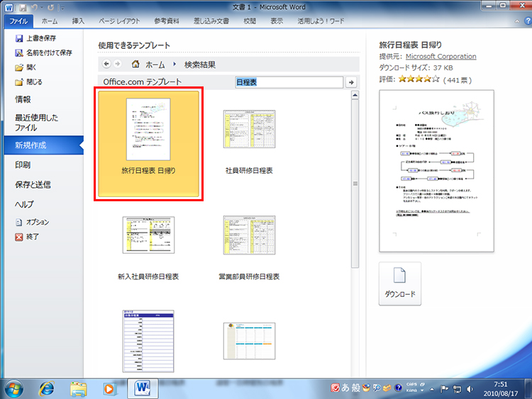
Task: Open 保存と送信 section
Action: point(33,184)
